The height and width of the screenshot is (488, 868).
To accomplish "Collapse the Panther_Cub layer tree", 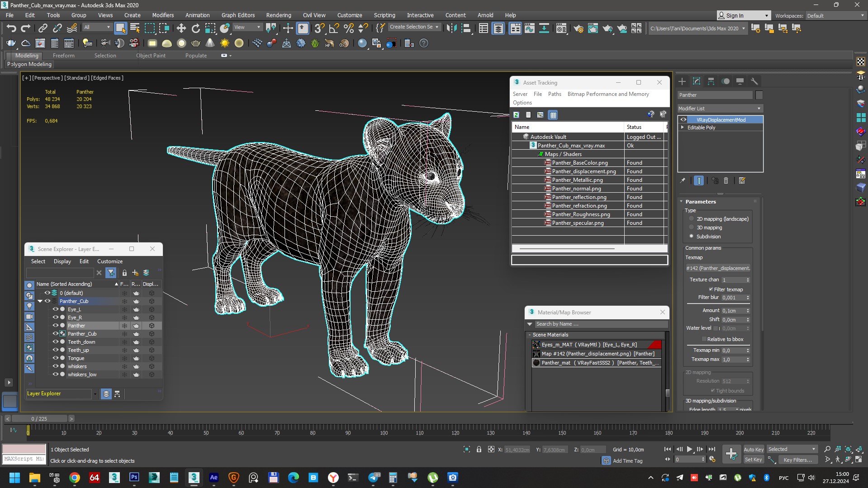I will [x=40, y=301].
